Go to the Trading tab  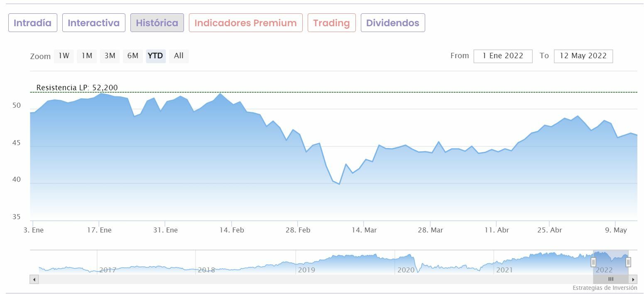tap(331, 23)
